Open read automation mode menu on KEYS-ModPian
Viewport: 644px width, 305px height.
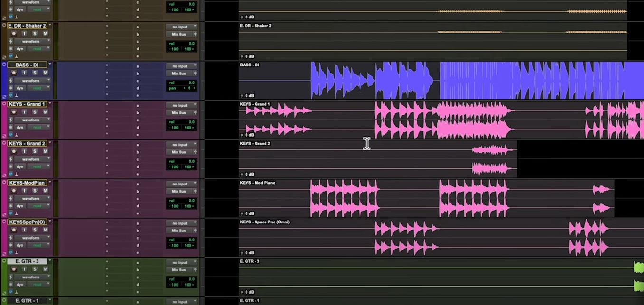click(40, 206)
